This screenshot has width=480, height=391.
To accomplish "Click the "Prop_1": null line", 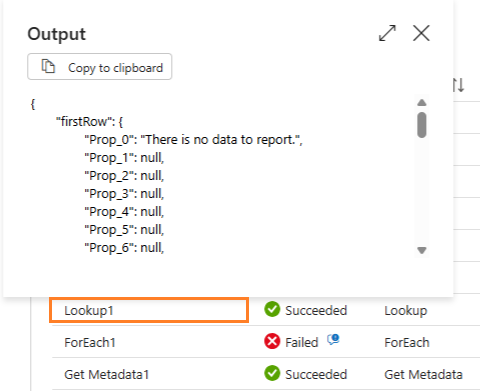I will click(x=124, y=158).
